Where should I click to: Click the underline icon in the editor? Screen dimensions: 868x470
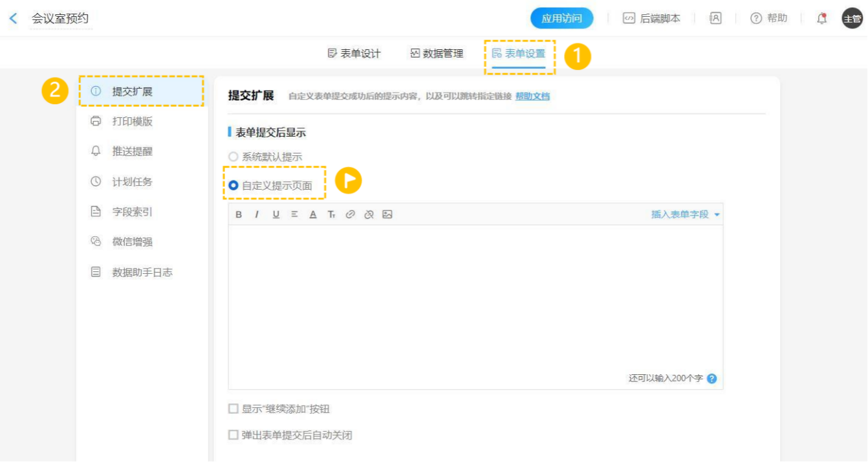pos(276,214)
